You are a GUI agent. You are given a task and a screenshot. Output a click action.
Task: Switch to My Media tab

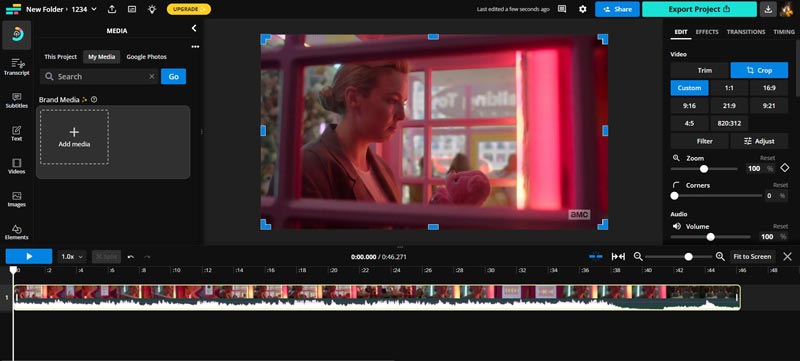tap(102, 57)
